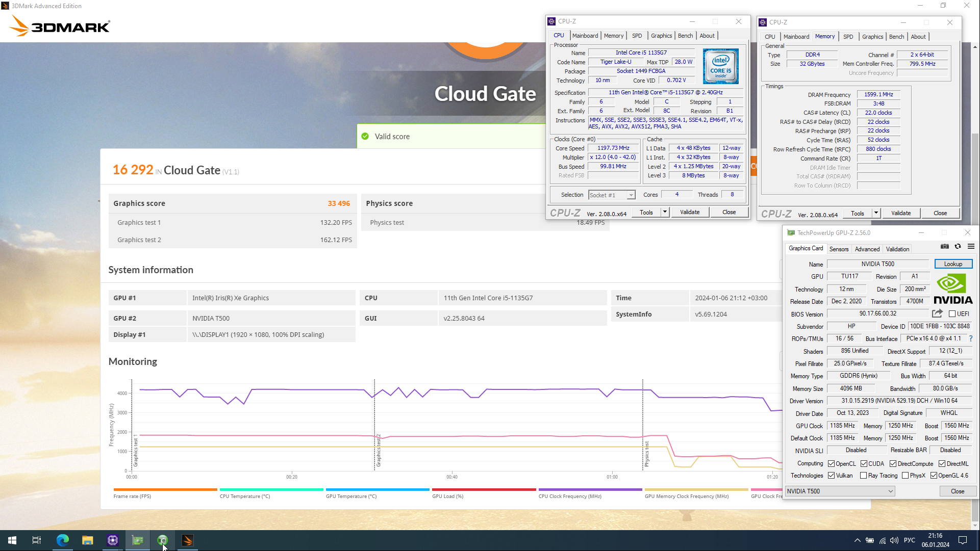Open the Socket #1 selection dropdown

pos(612,195)
